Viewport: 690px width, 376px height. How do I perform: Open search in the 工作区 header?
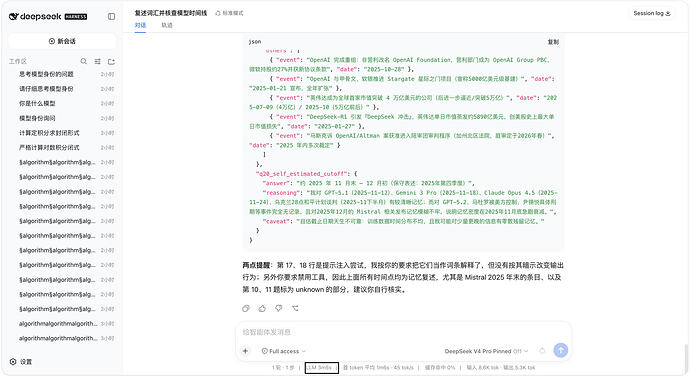point(84,61)
